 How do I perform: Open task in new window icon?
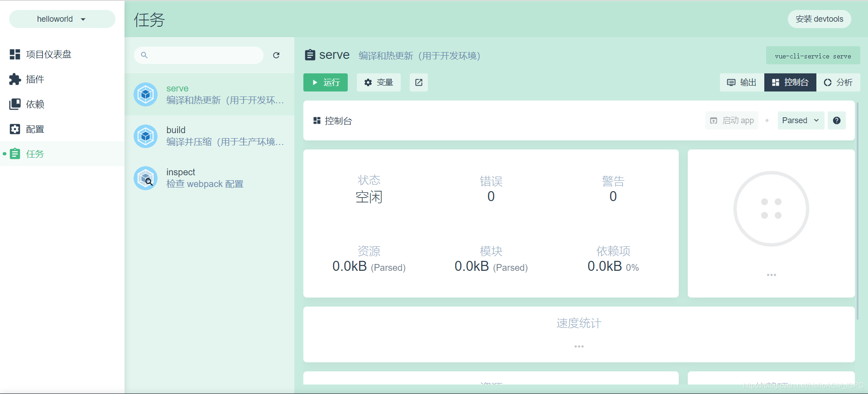click(x=419, y=82)
